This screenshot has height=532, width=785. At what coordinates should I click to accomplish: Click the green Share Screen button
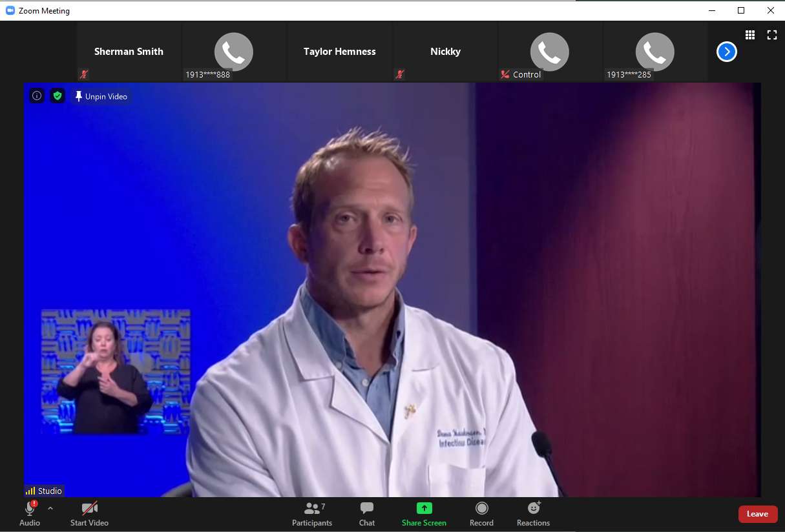[424, 515]
